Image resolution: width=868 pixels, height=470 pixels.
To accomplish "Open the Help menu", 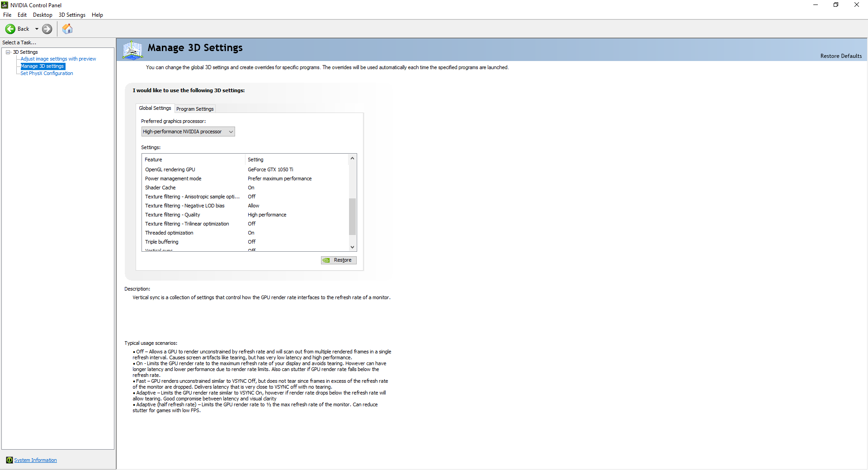I will click(x=97, y=15).
